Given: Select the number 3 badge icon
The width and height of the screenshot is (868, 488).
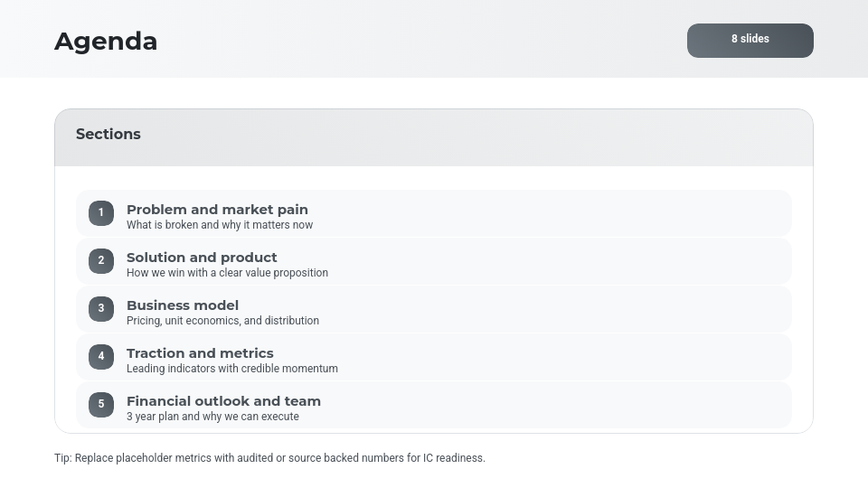Looking at the screenshot, I should click(101, 309).
